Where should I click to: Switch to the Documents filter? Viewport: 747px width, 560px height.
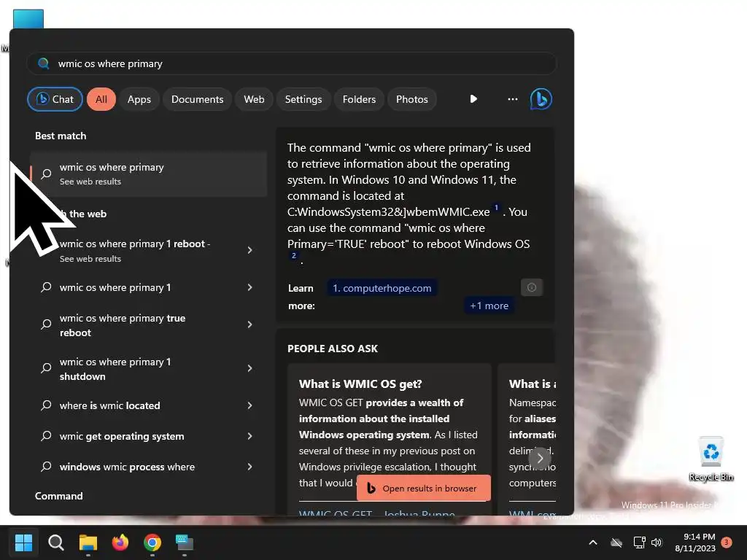click(197, 99)
